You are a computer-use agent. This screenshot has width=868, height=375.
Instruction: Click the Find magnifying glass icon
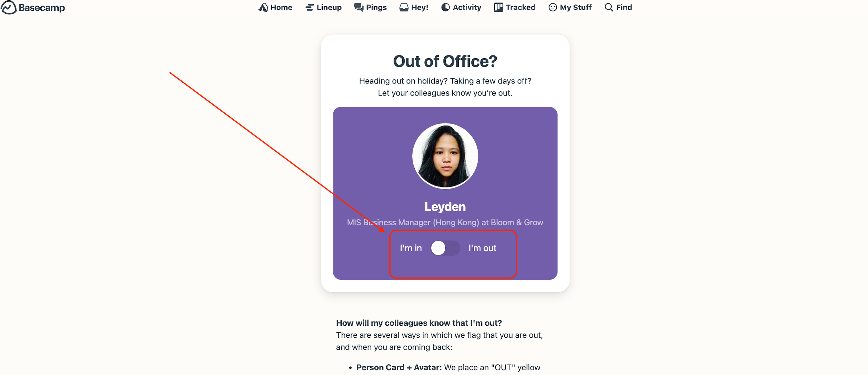click(609, 7)
